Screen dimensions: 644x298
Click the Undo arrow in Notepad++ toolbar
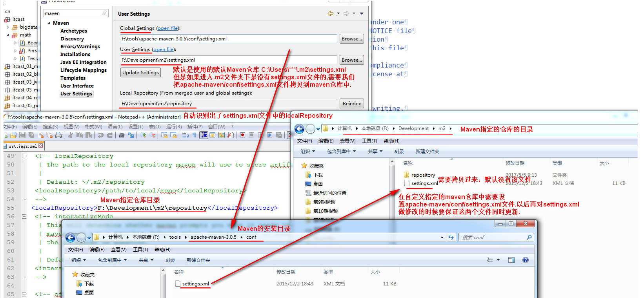pyautogui.click(x=100, y=135)
